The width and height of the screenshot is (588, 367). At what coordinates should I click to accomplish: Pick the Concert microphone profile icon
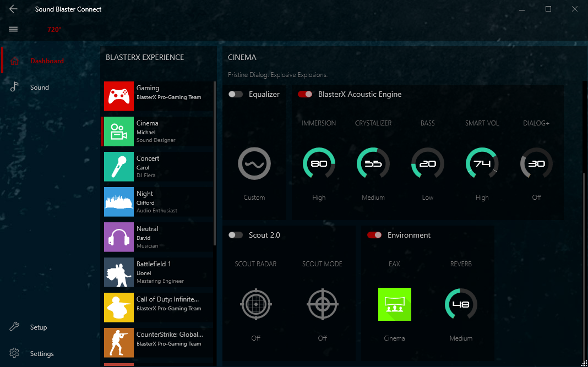pyautogui.click(x=118, y=167)
